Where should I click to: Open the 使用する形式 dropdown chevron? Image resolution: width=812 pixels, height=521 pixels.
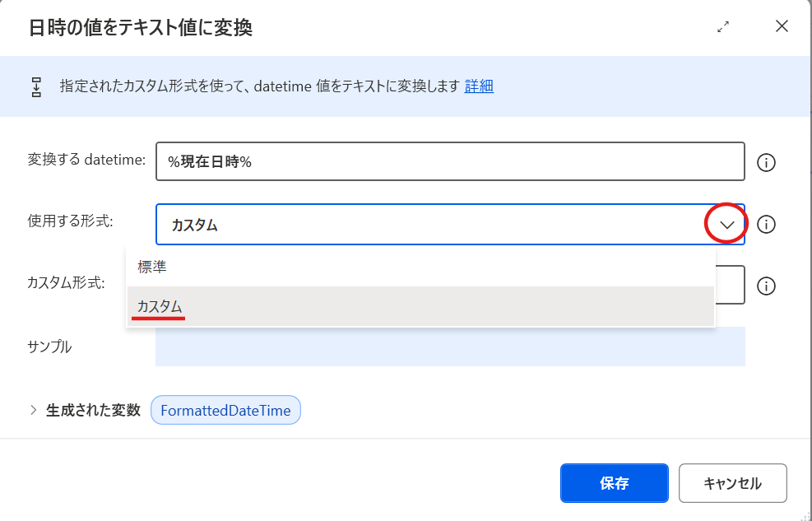[725, 224]
